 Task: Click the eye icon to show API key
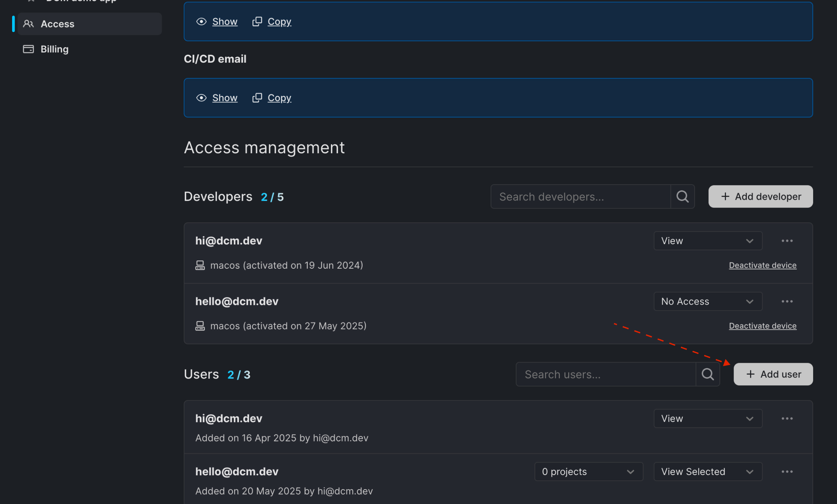coord(201,21)
